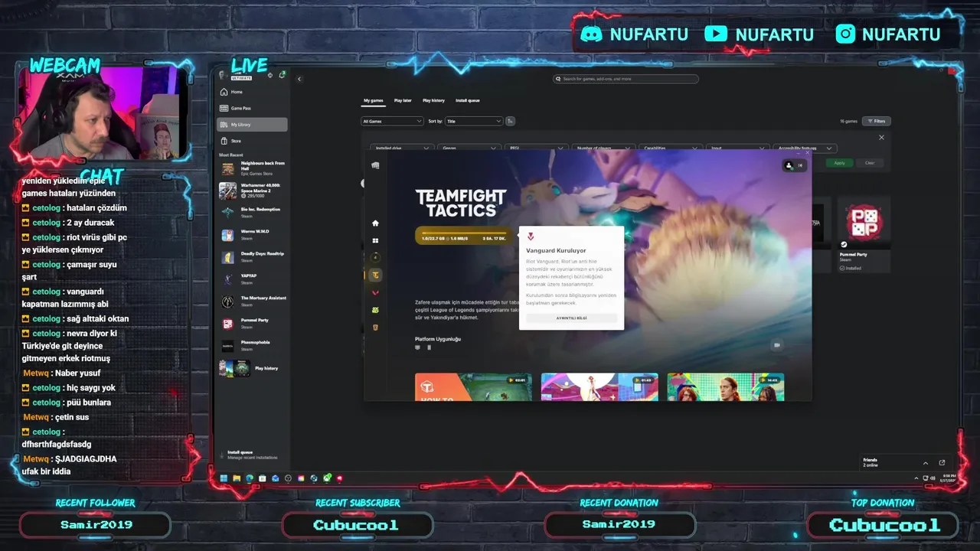980x551 pixels.
Task: Expand the Friends panel chevron
Action: [x=925, y=462]
